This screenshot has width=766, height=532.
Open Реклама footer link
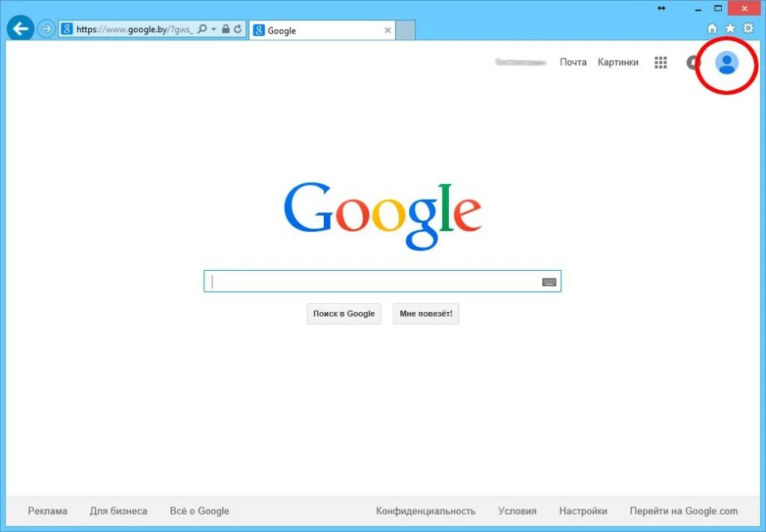(47, 511)
